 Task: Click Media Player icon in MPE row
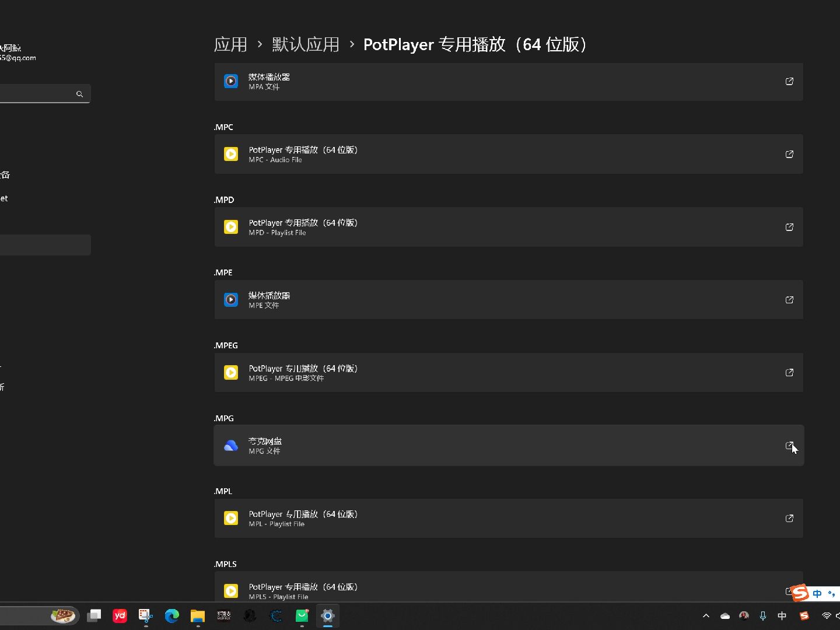231,300
